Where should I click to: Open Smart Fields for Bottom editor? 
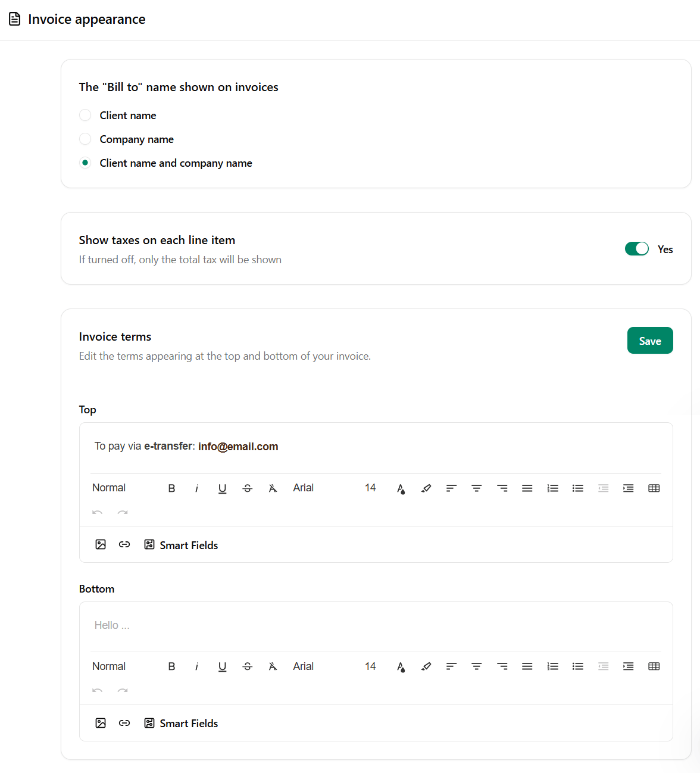[x=181, y=723]
